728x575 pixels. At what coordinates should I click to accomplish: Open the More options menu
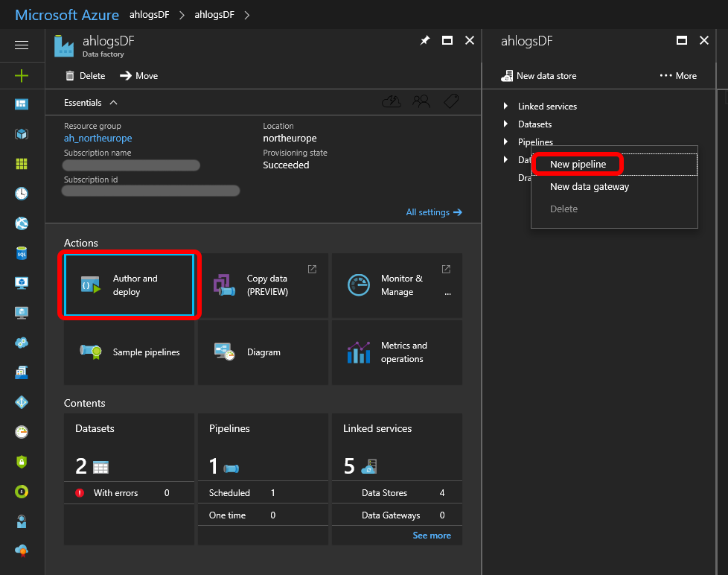[x=678, y=76]
